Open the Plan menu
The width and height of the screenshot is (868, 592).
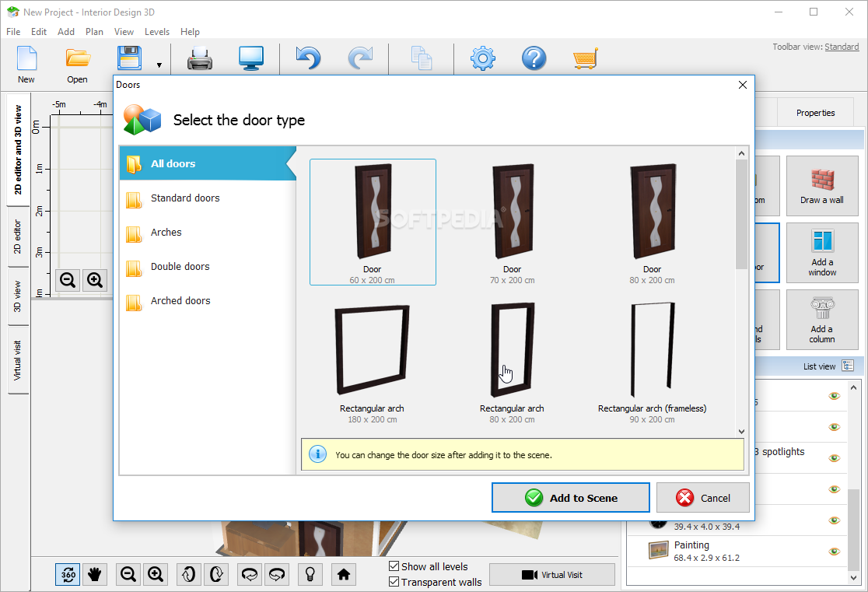pyautogui.click(x=94, y=32)
